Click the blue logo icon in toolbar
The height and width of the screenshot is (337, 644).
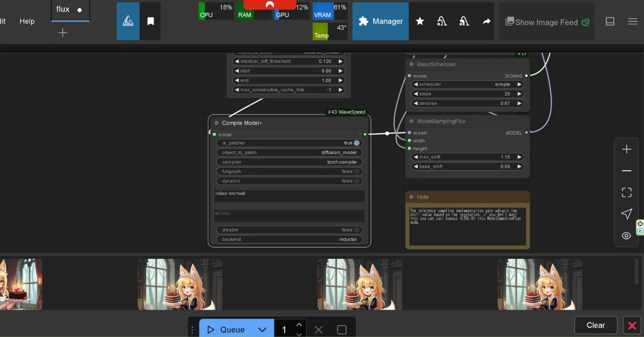128,21
